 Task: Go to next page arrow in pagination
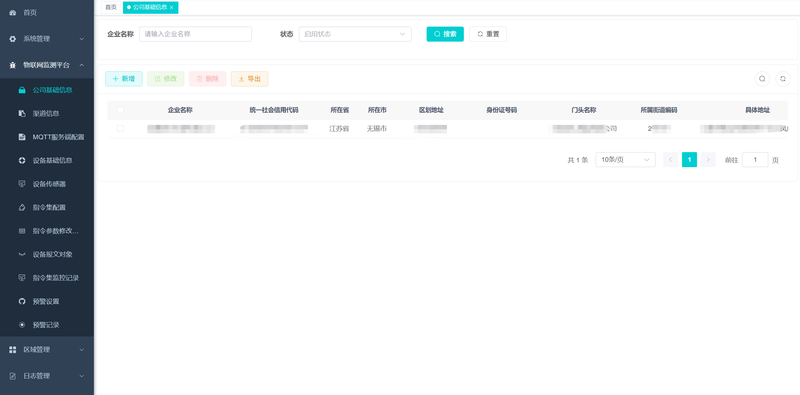(708, 160)
